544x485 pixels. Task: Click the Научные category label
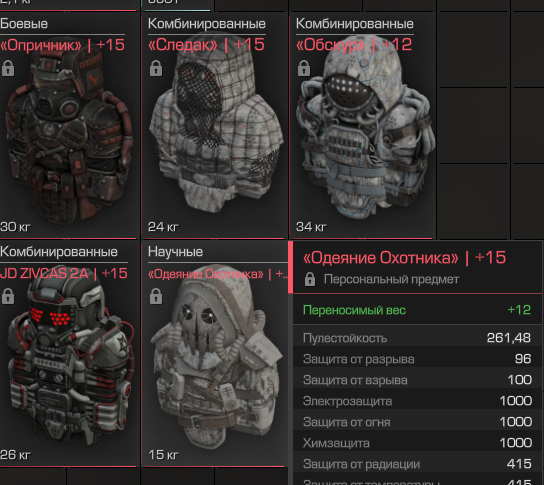(x=175, y=252)
